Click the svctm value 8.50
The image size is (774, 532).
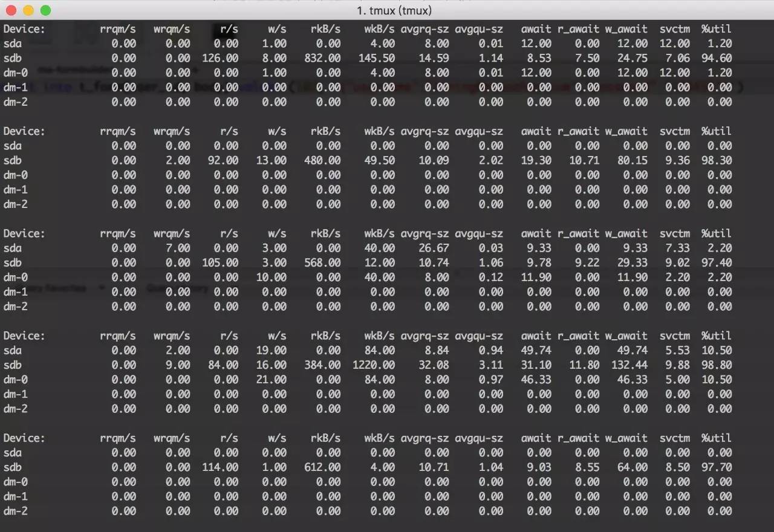click(x=678, y=467)
